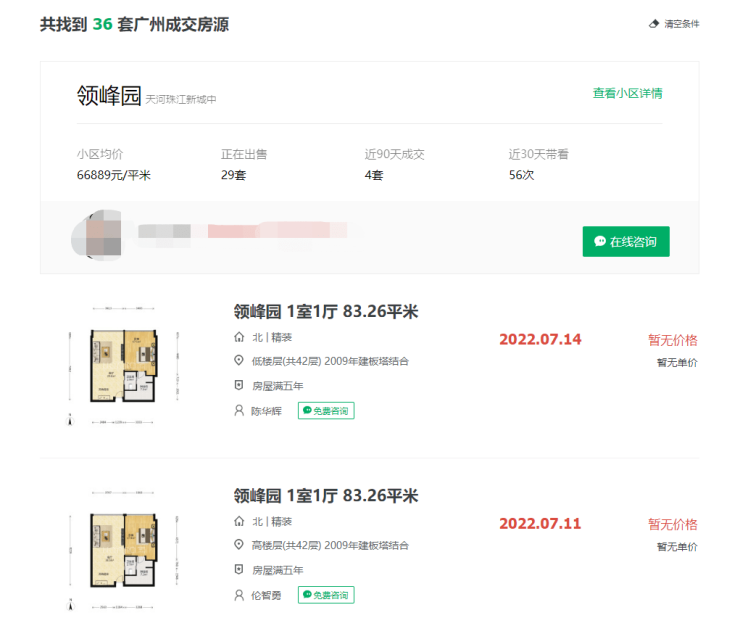Screen dimensions: 740x618
Task: Open the 查看小区详情 link
Action: pos(627,93)
